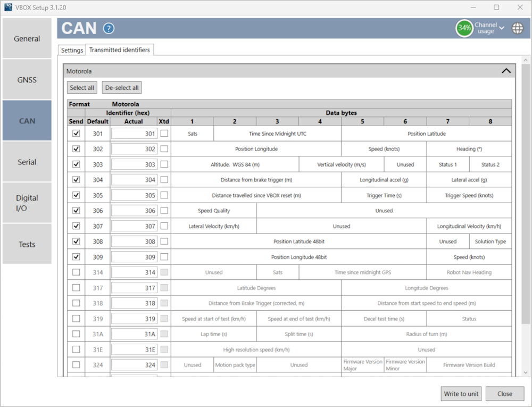Expand the Channel usage dropdown arrow
The image size is (532, 407).
click(x=502, y=28)
